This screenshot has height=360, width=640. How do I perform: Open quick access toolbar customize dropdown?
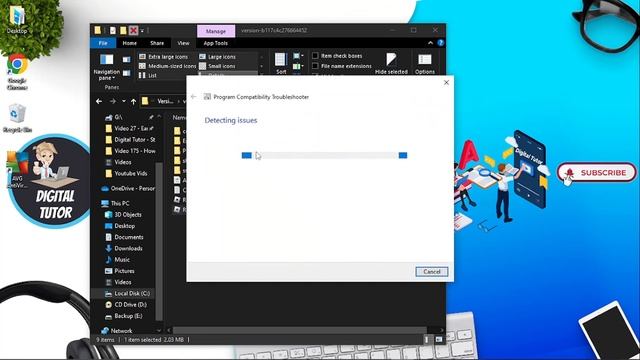click(142, 30)
